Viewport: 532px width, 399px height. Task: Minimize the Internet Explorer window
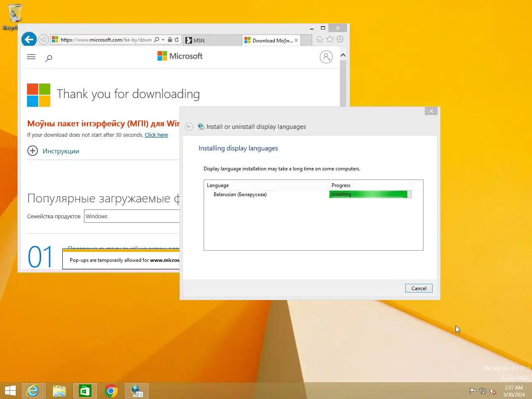pyautogui.click(x=311, y=28)
